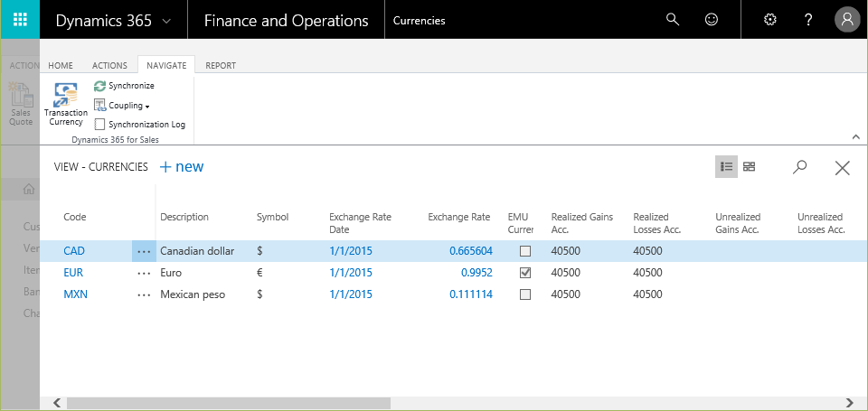Switch to the ACTIONS ribbon tab
868x411 pixels.
pos(109,65)
